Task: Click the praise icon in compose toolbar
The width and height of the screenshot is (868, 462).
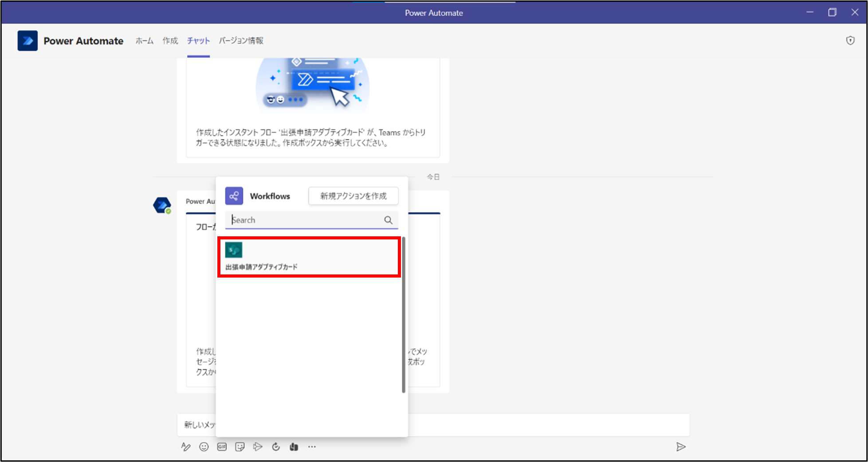Action: click(294, 446)
